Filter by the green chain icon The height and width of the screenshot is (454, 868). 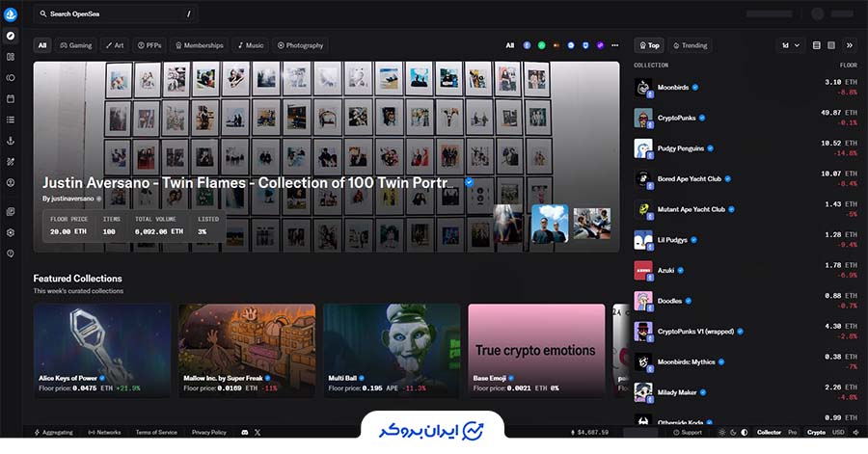pos(541,45)
